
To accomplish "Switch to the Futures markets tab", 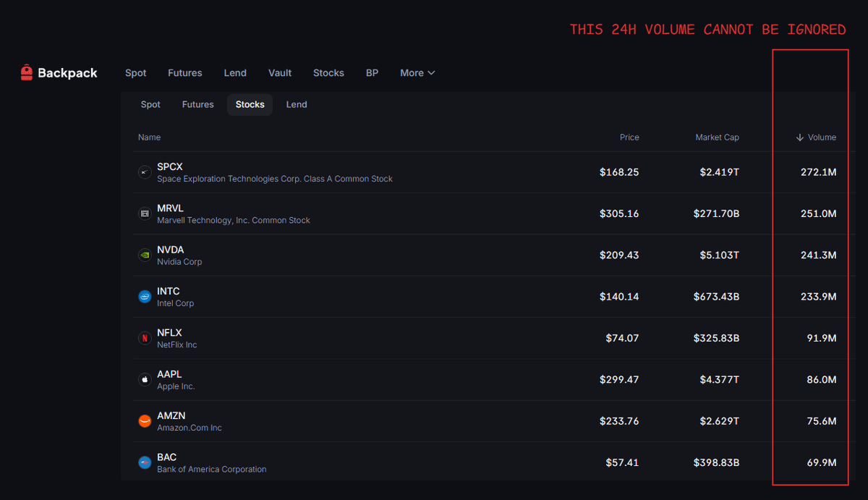I will (x=197, y=104).
